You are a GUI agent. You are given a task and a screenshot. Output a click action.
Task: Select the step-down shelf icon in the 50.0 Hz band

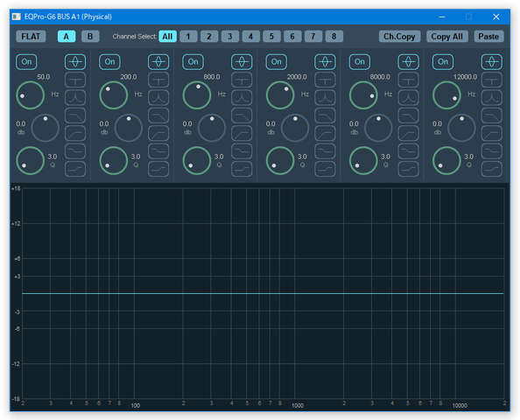click(75, 151)
